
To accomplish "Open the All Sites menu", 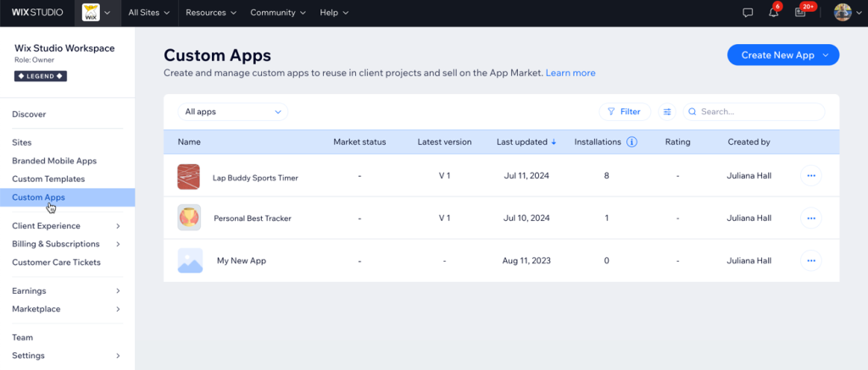I will (x=148, y=12).
